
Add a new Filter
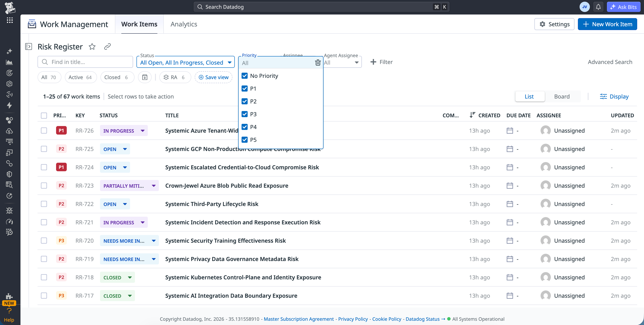[381, 62]
